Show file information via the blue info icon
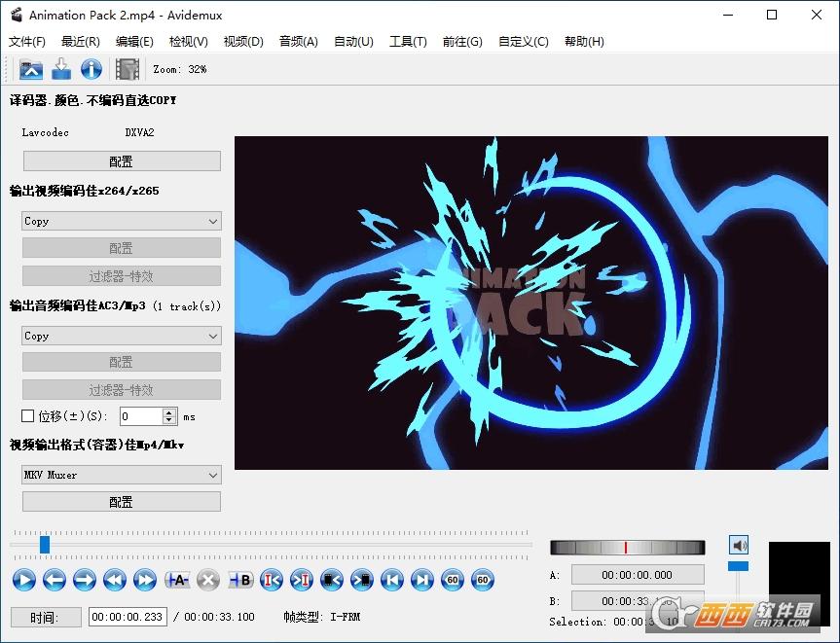The width and height of the screenshot is (840, 643). pyautogui.click(x=91, y=69)
